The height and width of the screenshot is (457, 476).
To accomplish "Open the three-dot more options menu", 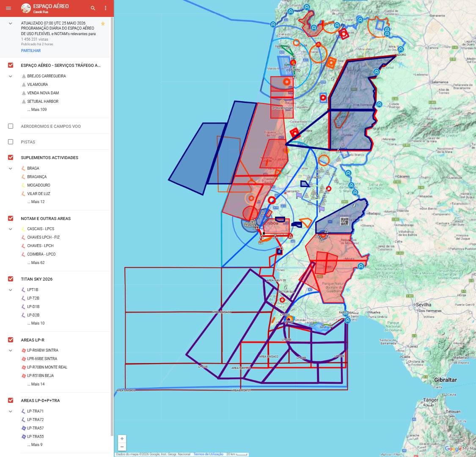I will tap(105, 8).
